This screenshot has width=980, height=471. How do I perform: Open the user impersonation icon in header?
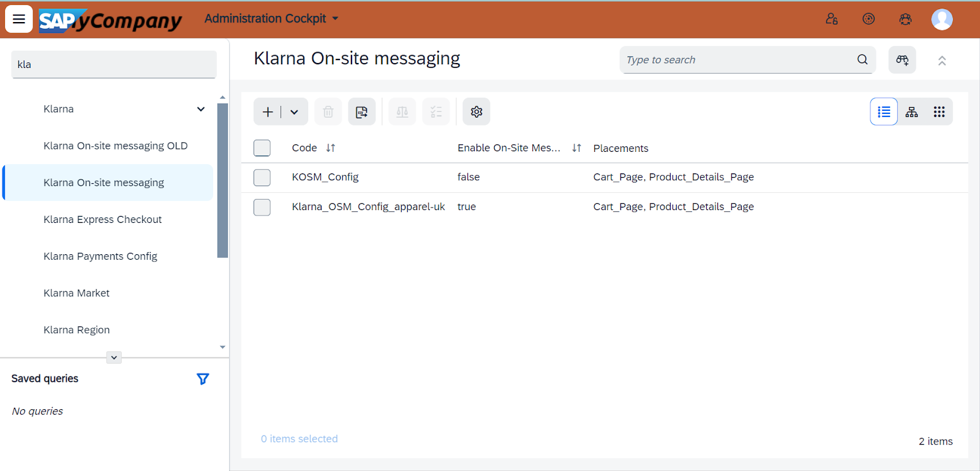(832, 19)
